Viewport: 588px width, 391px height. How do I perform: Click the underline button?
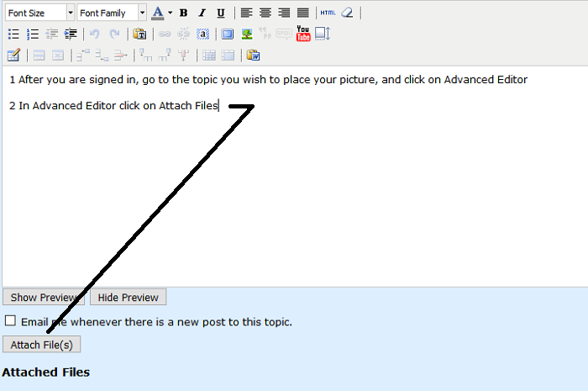tap(220, 13)
